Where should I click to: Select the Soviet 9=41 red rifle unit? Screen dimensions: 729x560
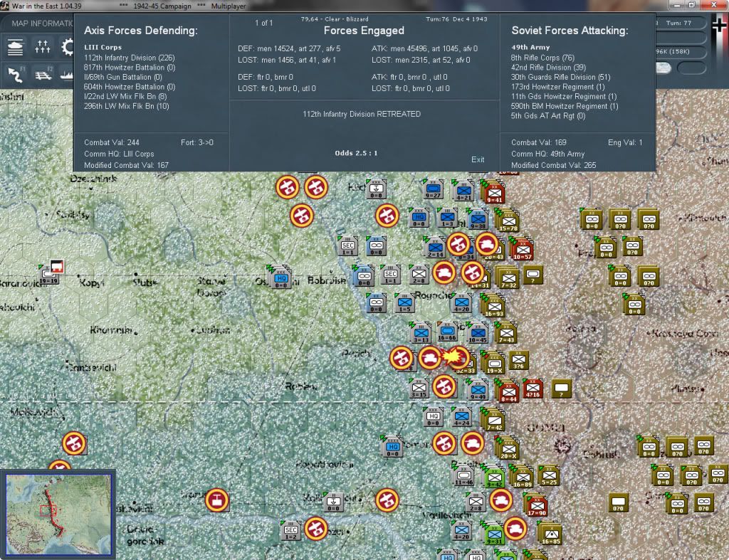click(494, 194)
